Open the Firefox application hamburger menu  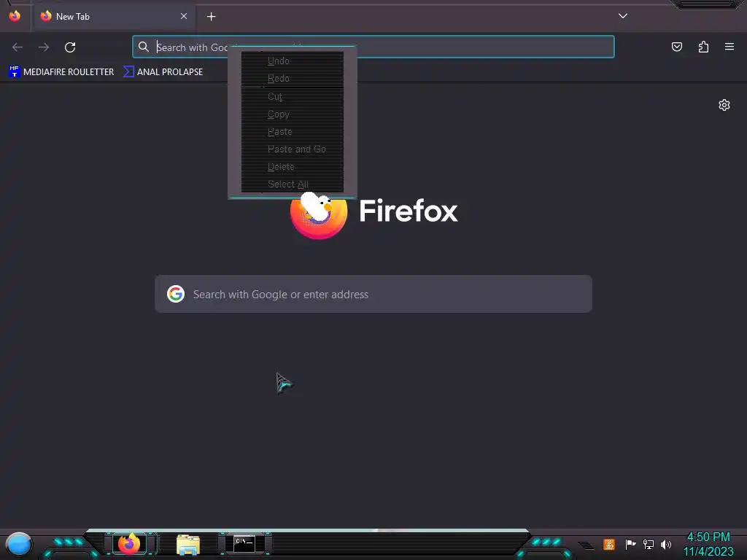point(729,47)
